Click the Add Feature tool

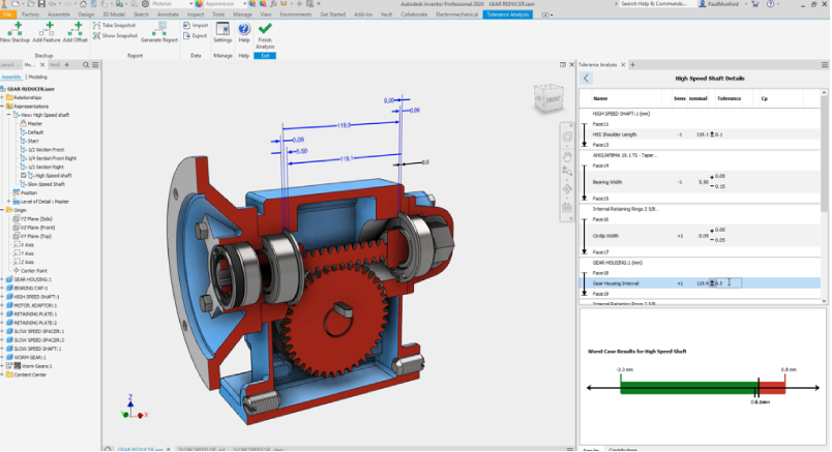point(46,32)
